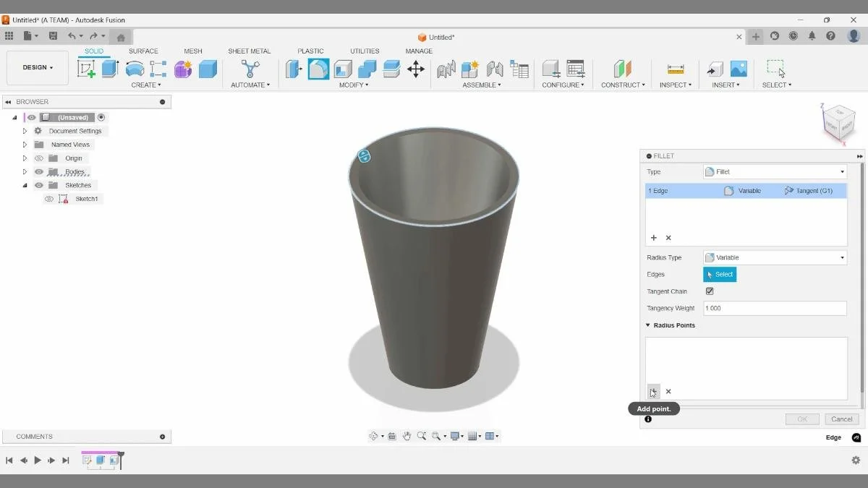Click the Tangency Weight input field
Viewport: 868px width, 488px height.
(x=774, y=308)
